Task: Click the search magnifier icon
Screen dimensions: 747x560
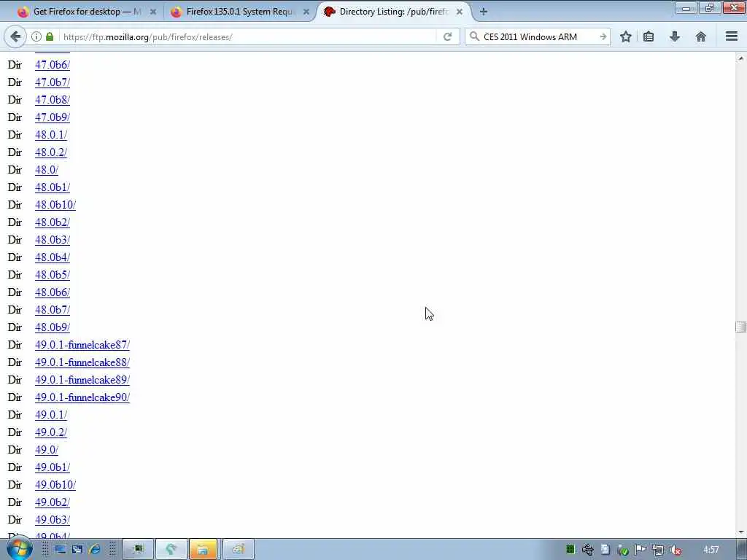Action: coord(474,36)
